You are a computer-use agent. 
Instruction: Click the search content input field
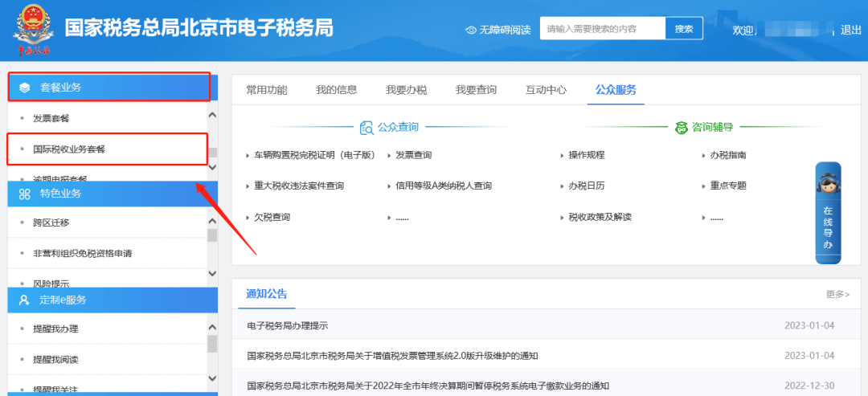click(603, 29)
